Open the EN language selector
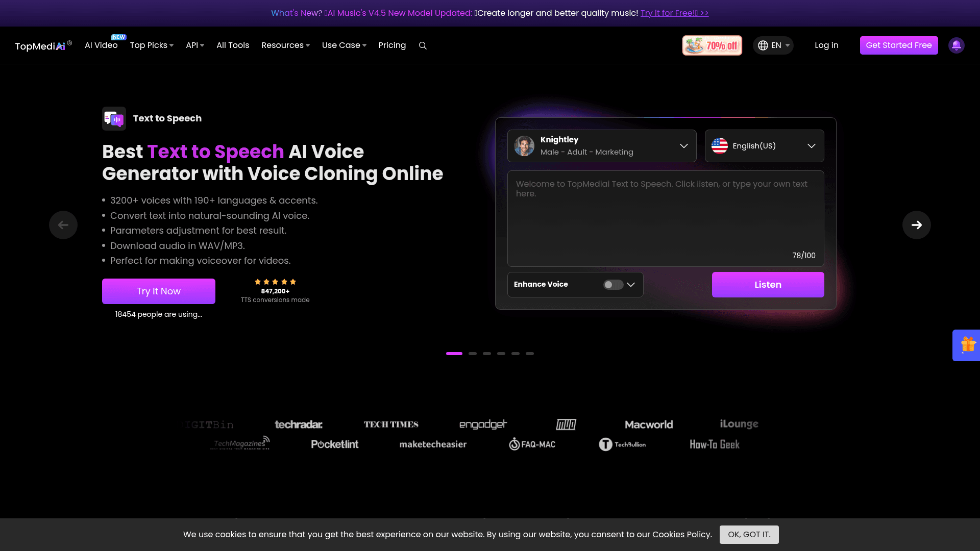Image resolution: width=980 pixels, height=551 pixels. 773,45
